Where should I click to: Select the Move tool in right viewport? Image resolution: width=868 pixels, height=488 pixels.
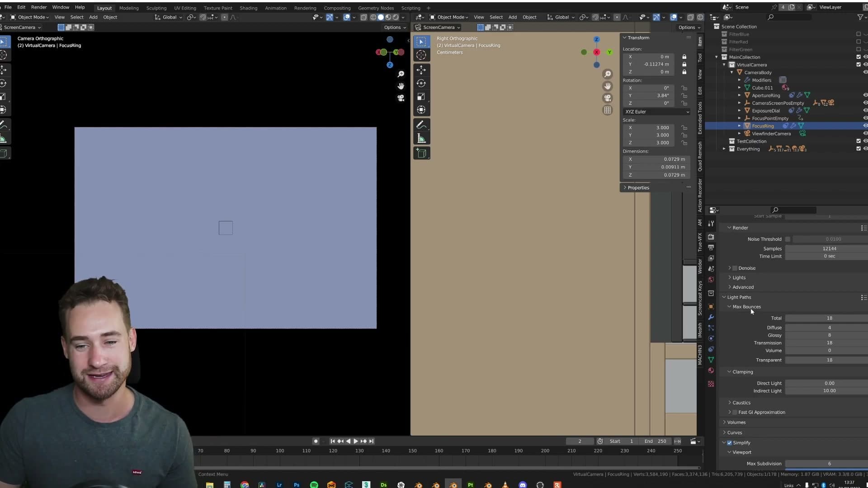tap(421, 70)
